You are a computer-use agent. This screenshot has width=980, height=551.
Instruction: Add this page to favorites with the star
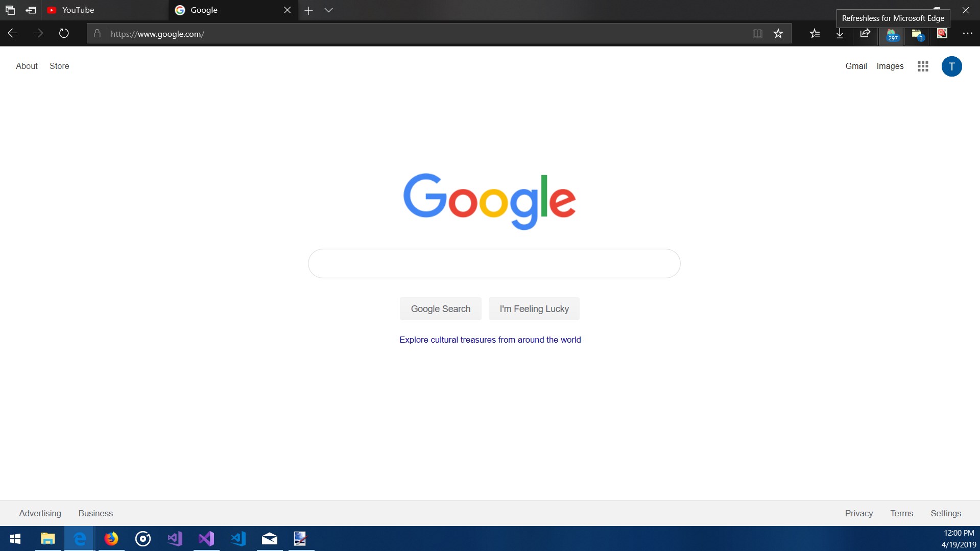click(778, 34)
